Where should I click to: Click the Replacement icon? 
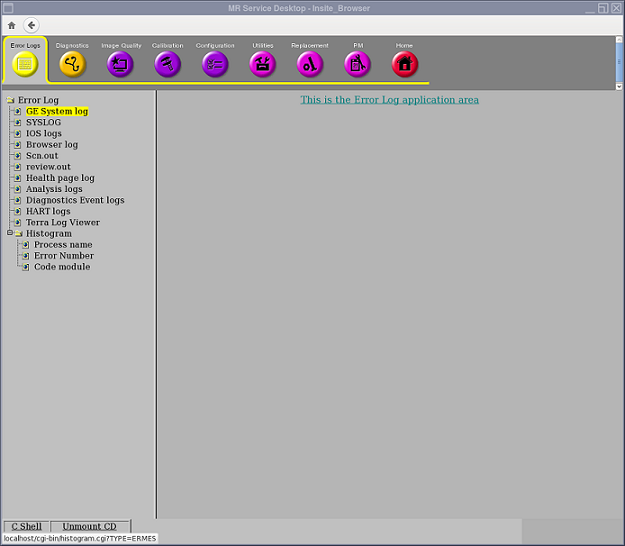[x=310, y=64]
